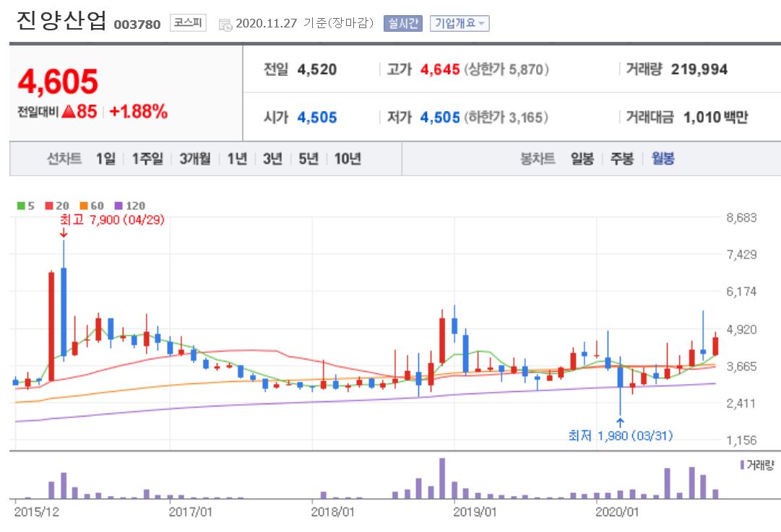
Task: Click the company name 진양산업
Action: (x=61, y=21)
